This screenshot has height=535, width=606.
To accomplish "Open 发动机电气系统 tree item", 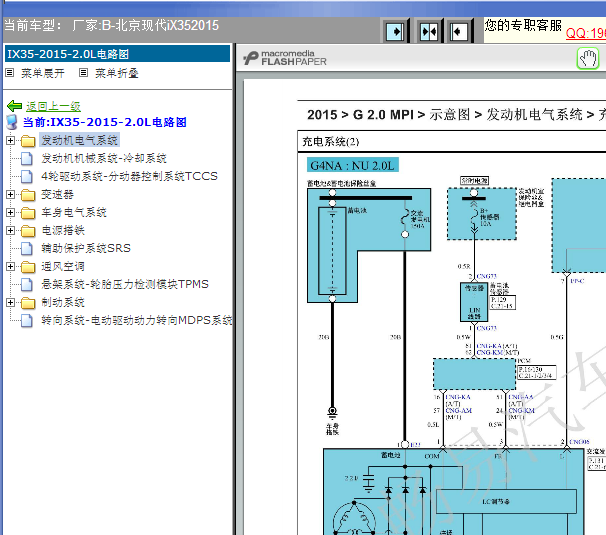I will (x=79, y=140).
